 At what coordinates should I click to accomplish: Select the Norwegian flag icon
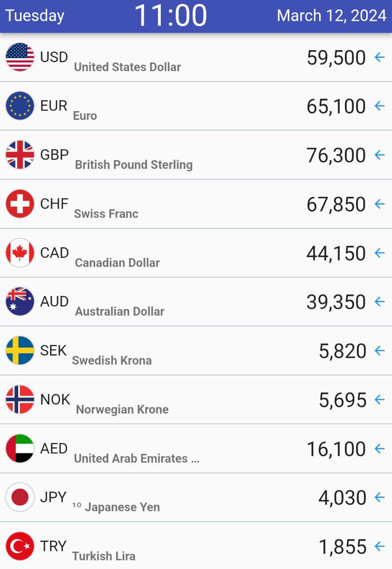[x=20, y=399]
